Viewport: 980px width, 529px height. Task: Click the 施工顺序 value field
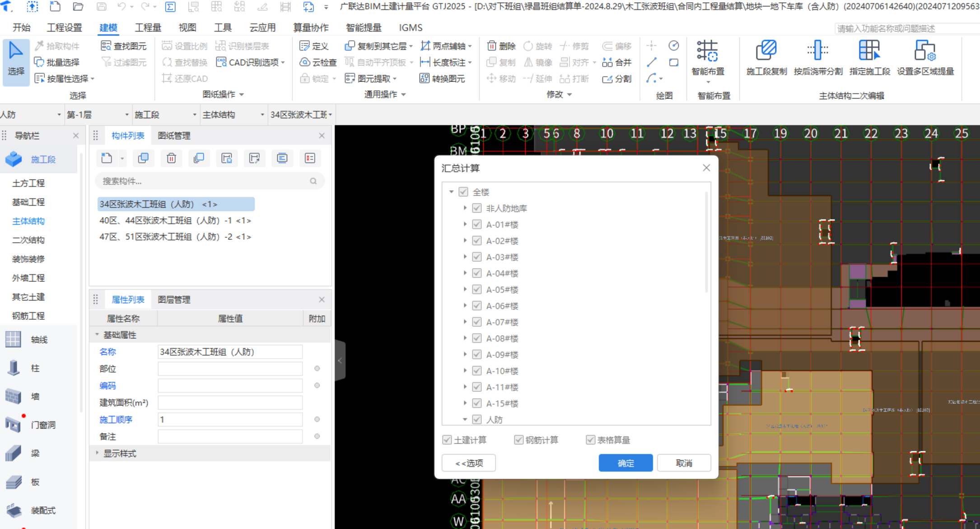[x=230, y=420]
